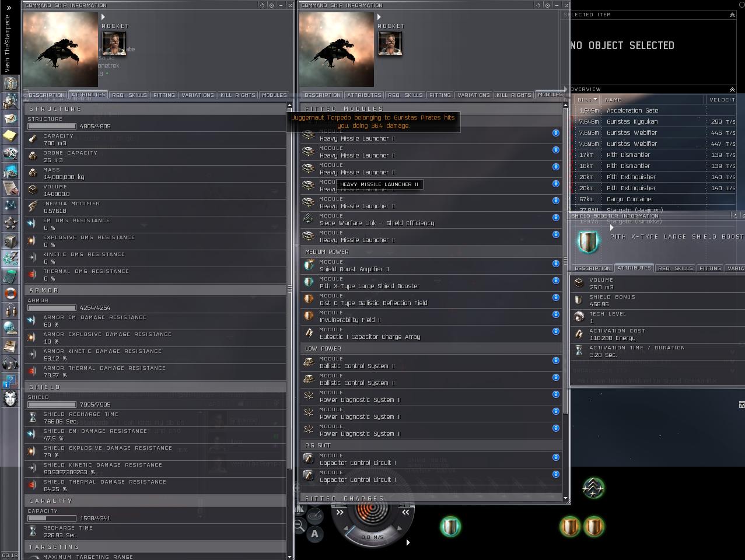Open the arrow menu in right ship info window
This screenshot has height=560, width=745.
pyautogui.click(x=379, y=17)
